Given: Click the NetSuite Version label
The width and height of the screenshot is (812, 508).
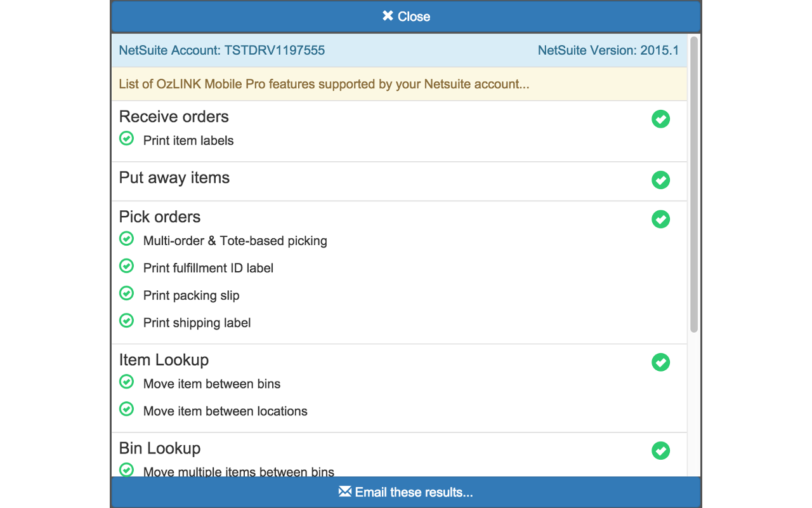Looking at the screenshot, I should 608,50.
